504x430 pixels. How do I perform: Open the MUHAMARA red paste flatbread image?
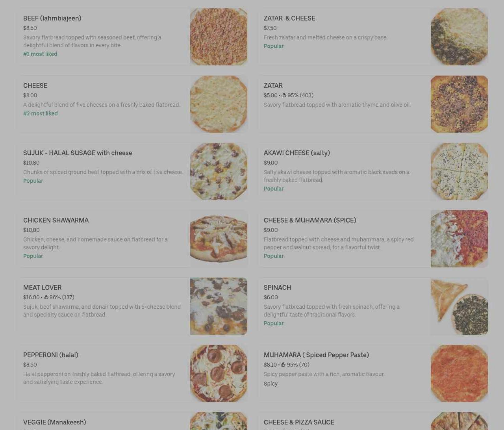point(459,373)
